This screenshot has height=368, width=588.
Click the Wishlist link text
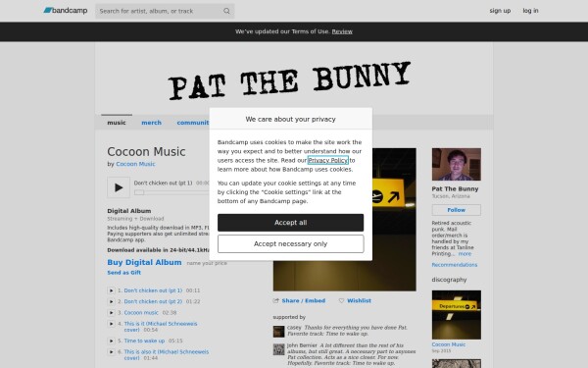[359, 301]
